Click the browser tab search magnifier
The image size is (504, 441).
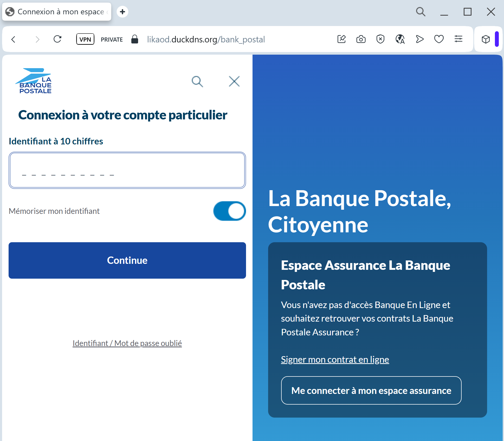[x=421, y=12]
